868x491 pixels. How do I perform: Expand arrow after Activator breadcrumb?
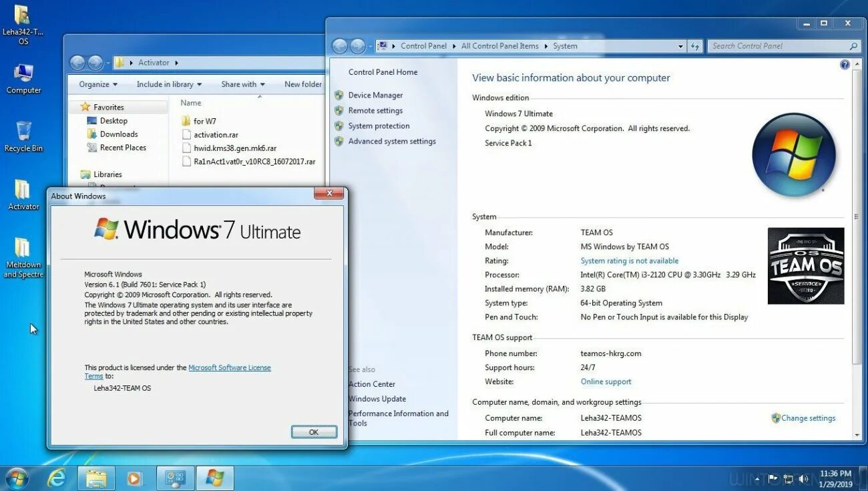coord(176,63)
